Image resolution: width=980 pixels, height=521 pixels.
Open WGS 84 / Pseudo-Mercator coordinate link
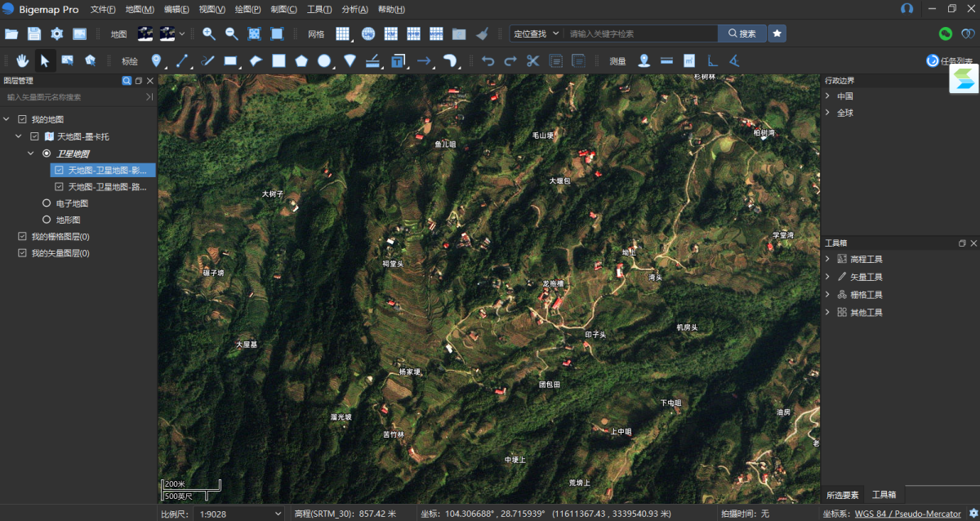(x=907, y=514)
